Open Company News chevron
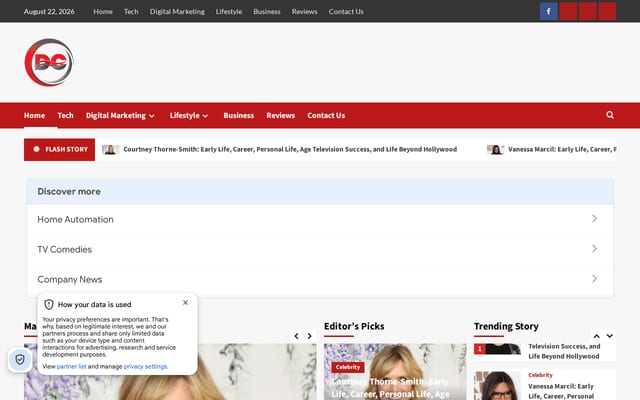The width and height of the screenshot is (640, 400). (594, 278)
